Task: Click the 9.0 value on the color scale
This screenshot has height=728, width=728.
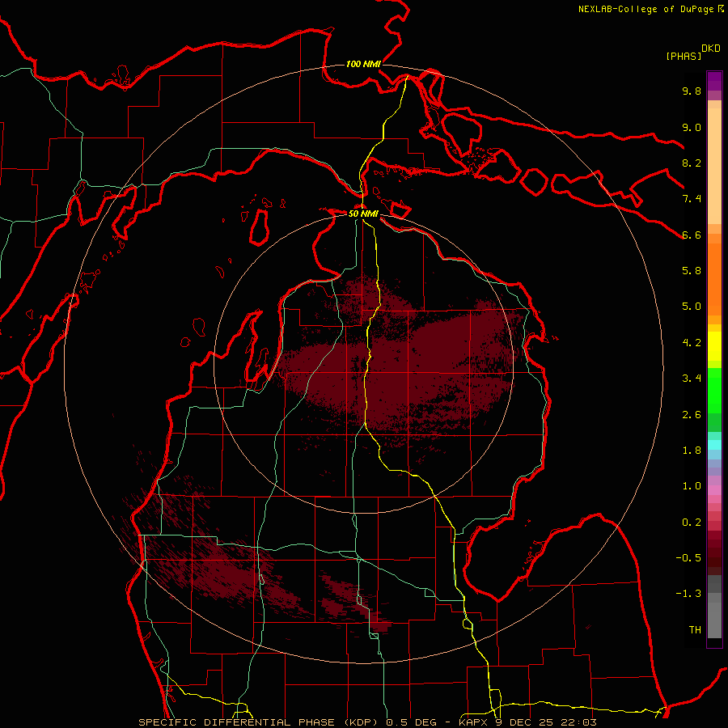Action: tap(692, 127)
